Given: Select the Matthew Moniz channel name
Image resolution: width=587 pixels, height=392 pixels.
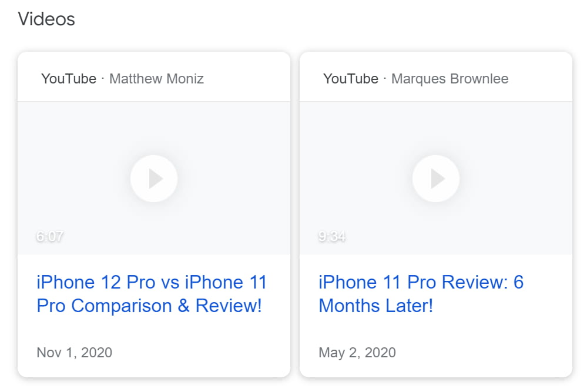Looking at the screenshot, I should 156,79.
